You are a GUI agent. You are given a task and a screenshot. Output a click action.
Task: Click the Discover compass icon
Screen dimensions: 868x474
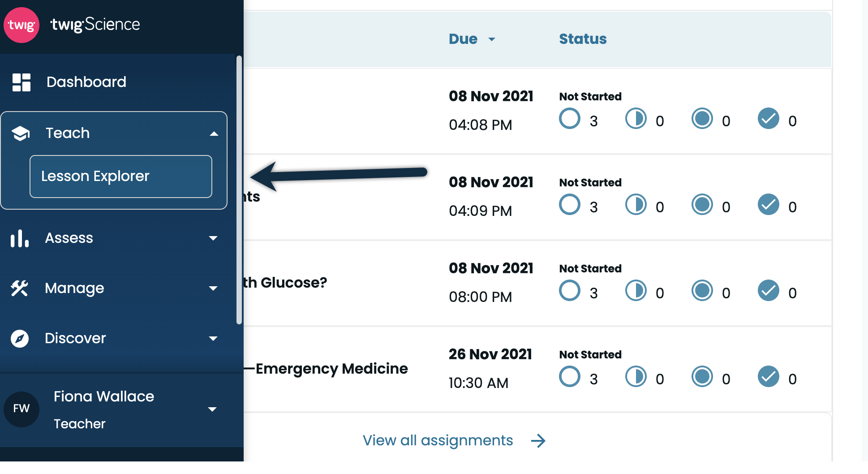point(20,339)
